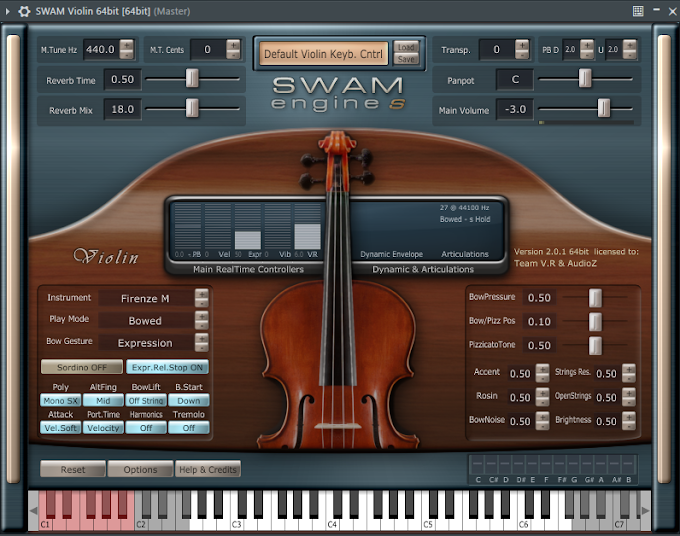Click the Reverb Time 0.50 value field
Image resolution: width=680 pixels, height=536 pixels.
point(123,79)
